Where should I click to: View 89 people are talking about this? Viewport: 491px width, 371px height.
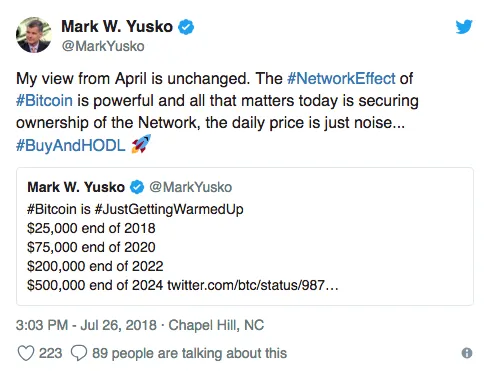pos(189,353)
